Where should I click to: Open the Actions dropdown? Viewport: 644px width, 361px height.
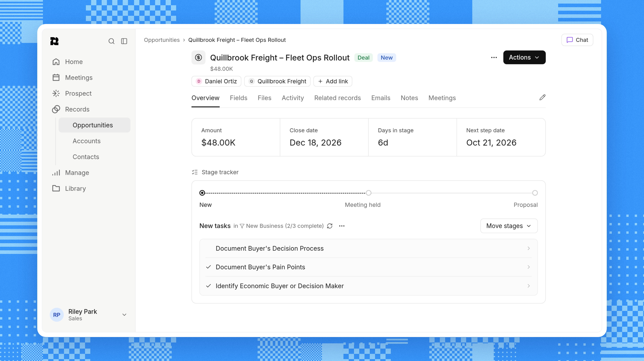click(x=524, y=57)
